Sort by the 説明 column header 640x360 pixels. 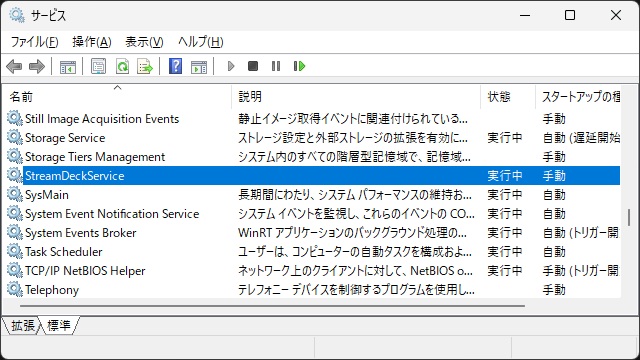click(x=356, y=96)
